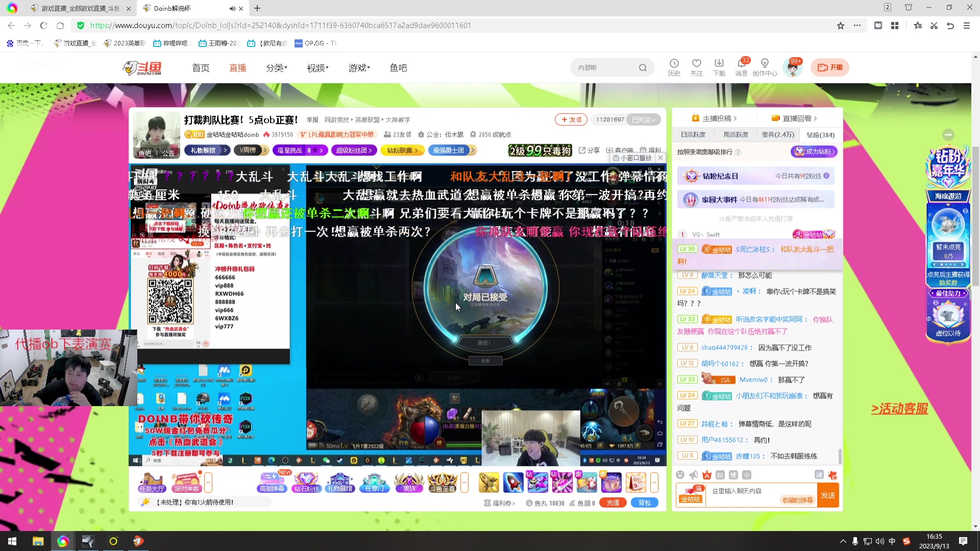
Task: Open the 粉 fan badge option
Action: click(x=720, y=475)
